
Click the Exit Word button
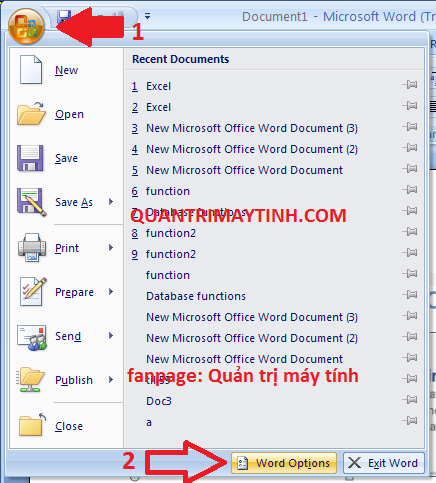click(384, 463)
